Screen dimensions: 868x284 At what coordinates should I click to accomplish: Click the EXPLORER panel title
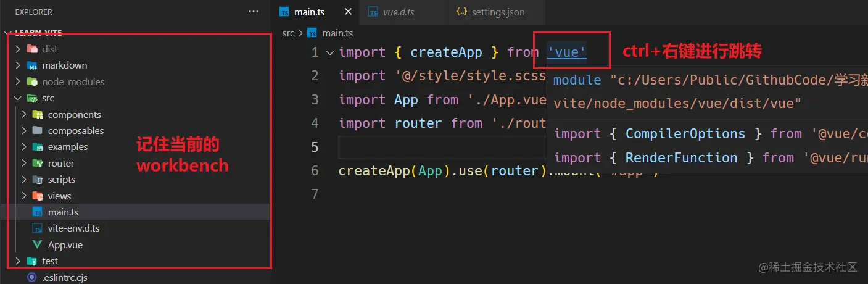33,12
